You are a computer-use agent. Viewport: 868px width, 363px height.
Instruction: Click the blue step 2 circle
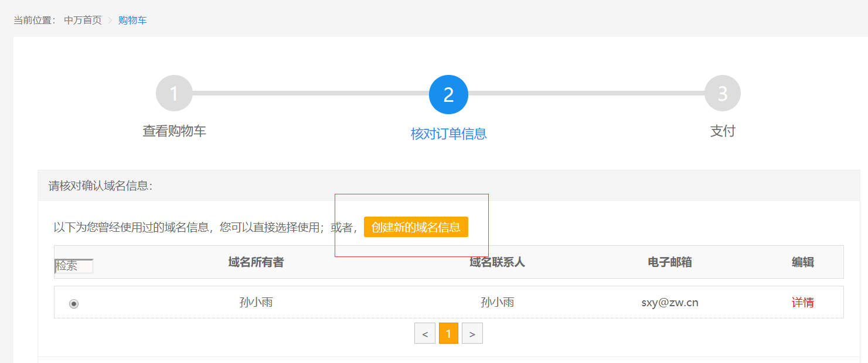pyautogui.click(x=448, y=94)
